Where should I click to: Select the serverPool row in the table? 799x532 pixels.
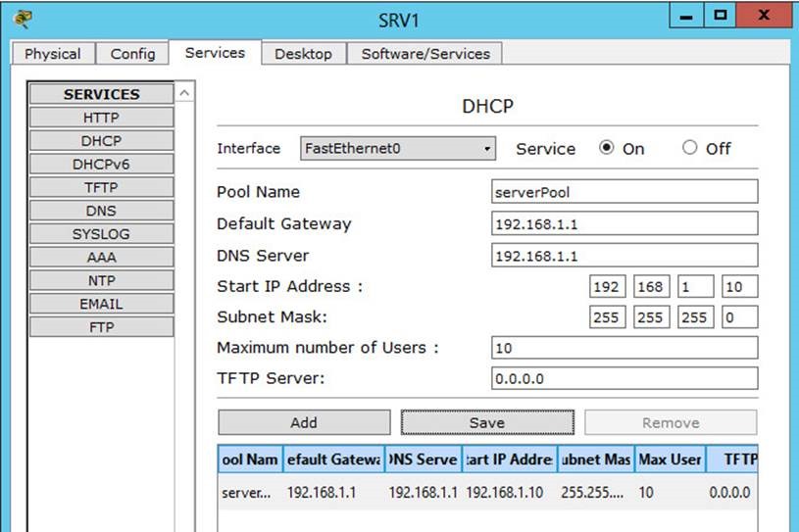point(487,492)
